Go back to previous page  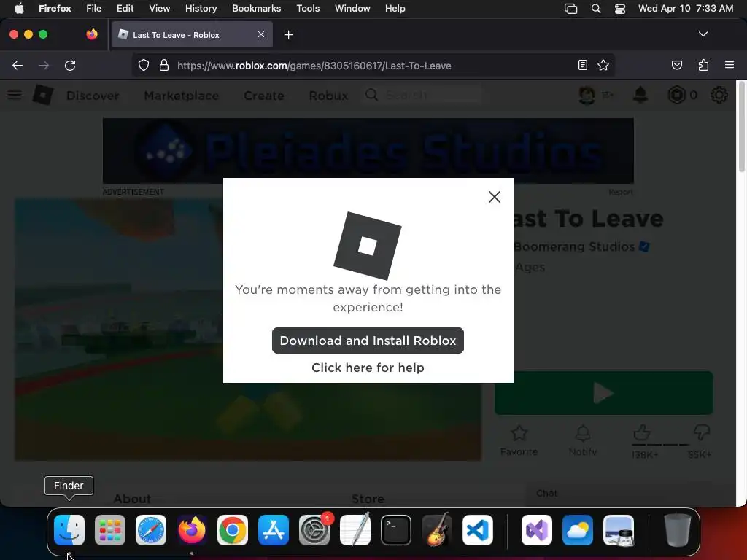pos(18,65)
